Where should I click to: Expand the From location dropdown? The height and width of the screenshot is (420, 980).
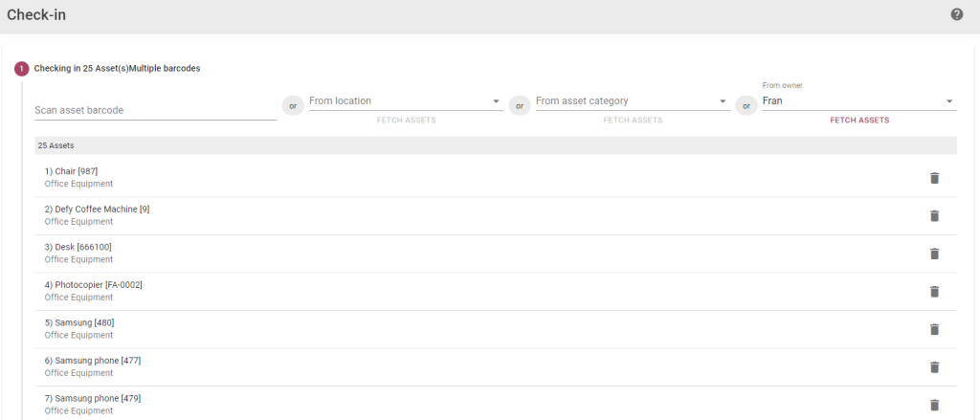tap(406, 101)
